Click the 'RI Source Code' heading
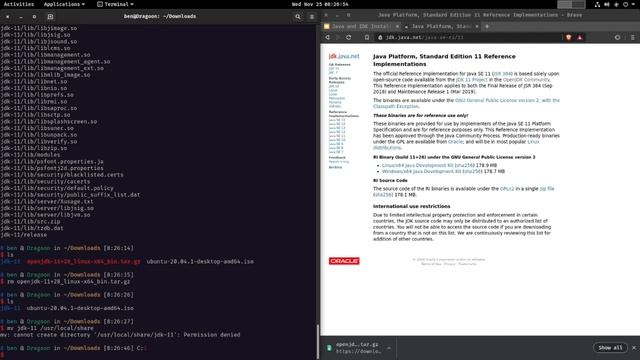This screenshot has height=360, width=640. pyautogui.click(x=390, y=180)
